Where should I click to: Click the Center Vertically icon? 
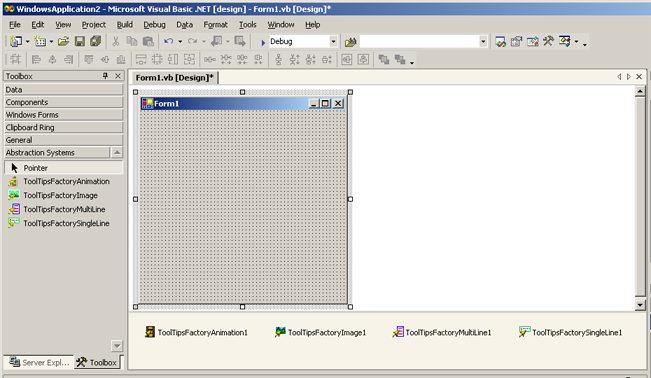(363, 60)
